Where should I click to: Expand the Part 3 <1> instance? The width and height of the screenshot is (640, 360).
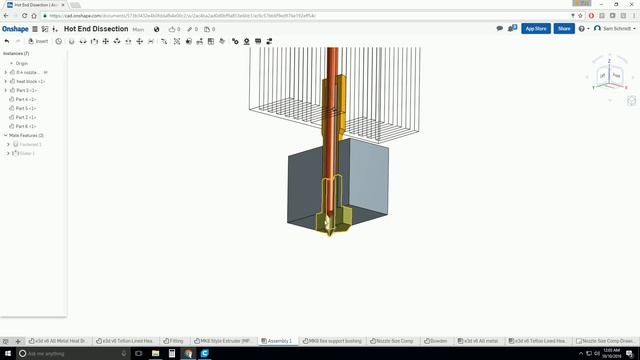(6, 90)
